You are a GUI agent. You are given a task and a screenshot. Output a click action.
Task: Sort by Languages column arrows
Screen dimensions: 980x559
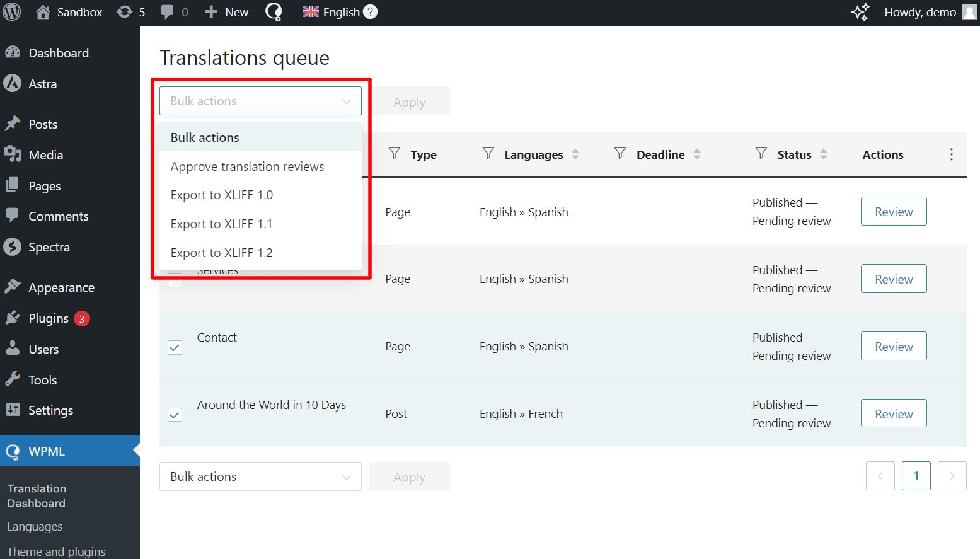[575, 154]
